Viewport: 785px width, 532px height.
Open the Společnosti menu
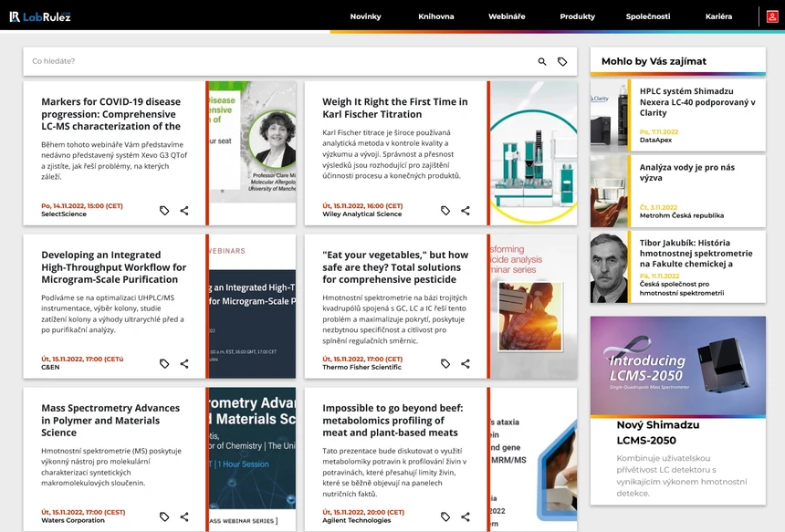pyautogui.click(x=648, y=16)
